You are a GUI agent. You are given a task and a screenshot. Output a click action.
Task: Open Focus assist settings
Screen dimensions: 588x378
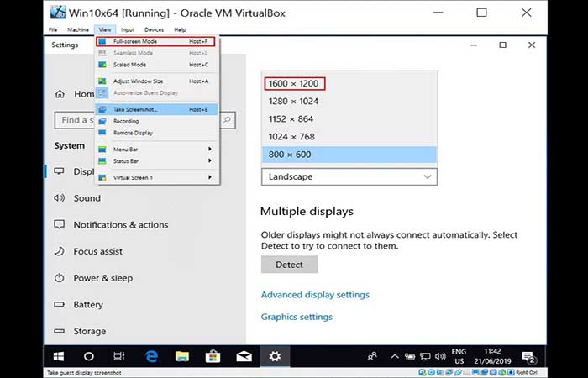88,251
